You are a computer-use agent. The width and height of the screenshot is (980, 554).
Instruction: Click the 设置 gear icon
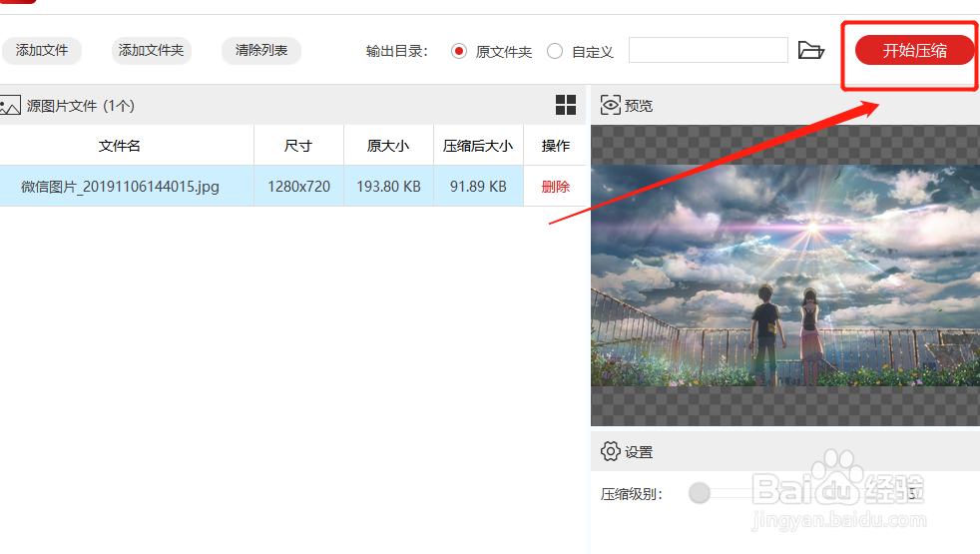pos(611,451)
